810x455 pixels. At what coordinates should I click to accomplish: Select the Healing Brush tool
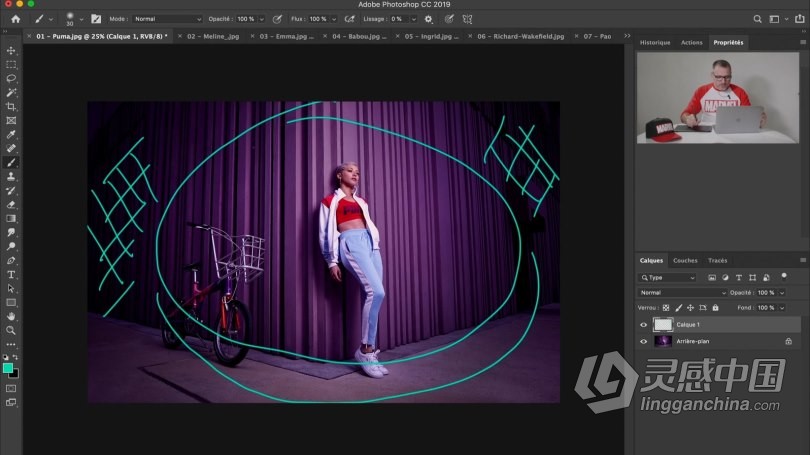click(x=11, y=148)
